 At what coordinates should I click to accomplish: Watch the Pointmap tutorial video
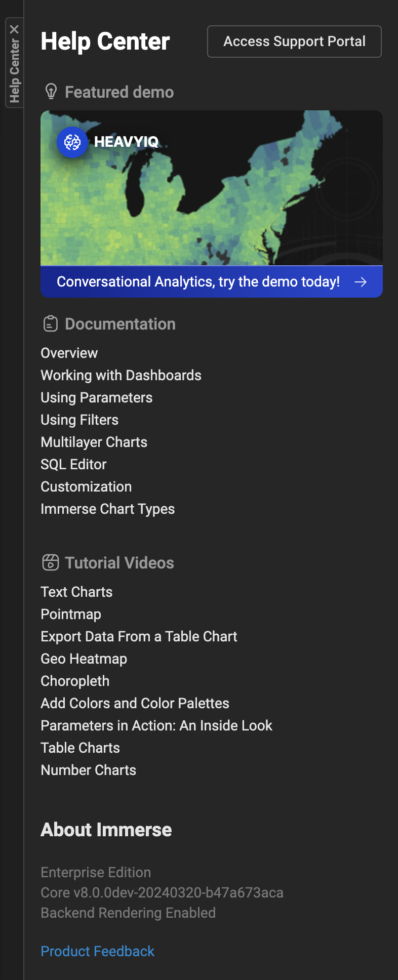(71, 614)
